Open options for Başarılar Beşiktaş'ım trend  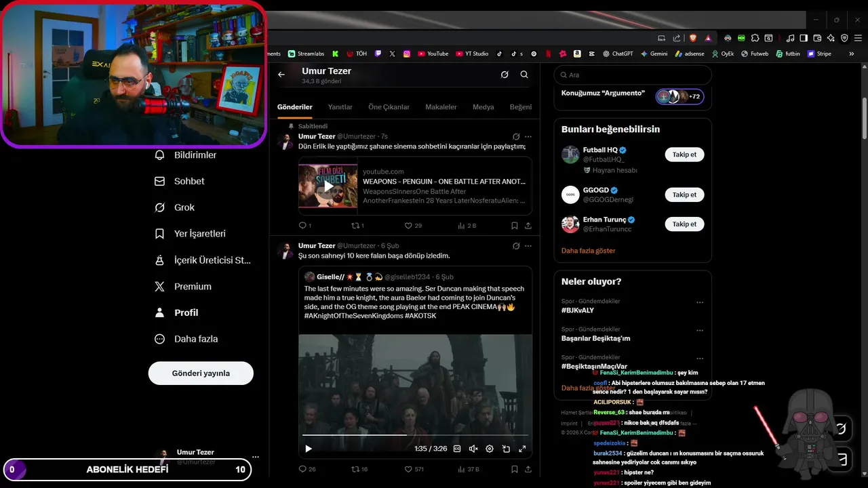700,331
